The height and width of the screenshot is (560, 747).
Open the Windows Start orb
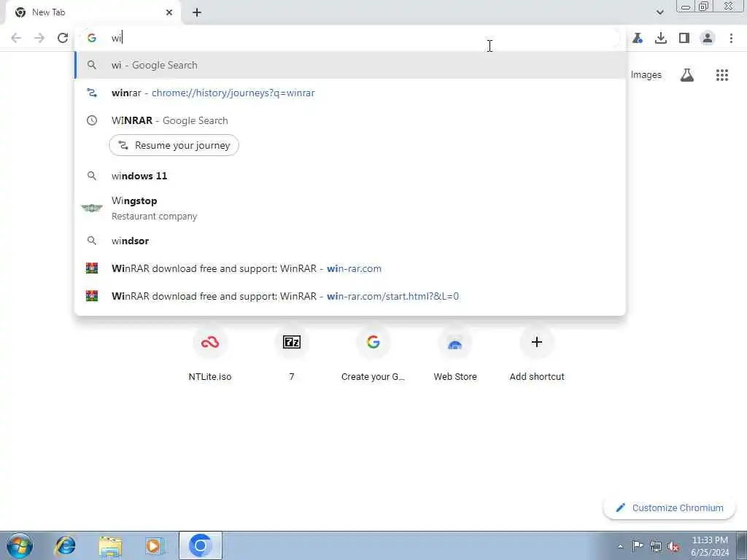(20, 545)
